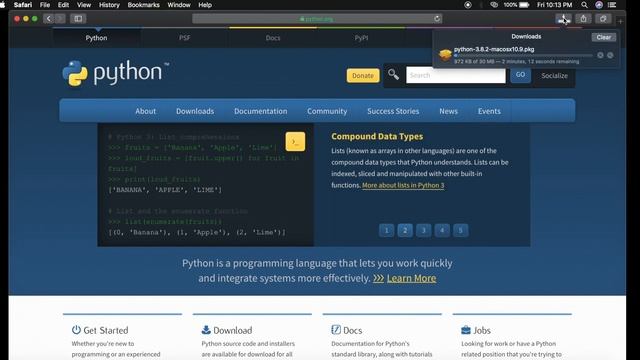Switch to slide 1 of the carousel
This screenshot has height=360, width=640.
387,231
